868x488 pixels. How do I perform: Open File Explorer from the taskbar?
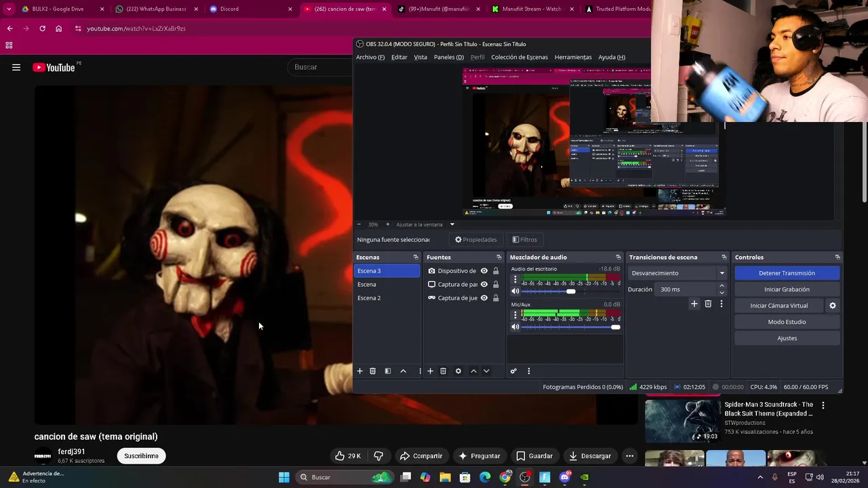point(445,477)
